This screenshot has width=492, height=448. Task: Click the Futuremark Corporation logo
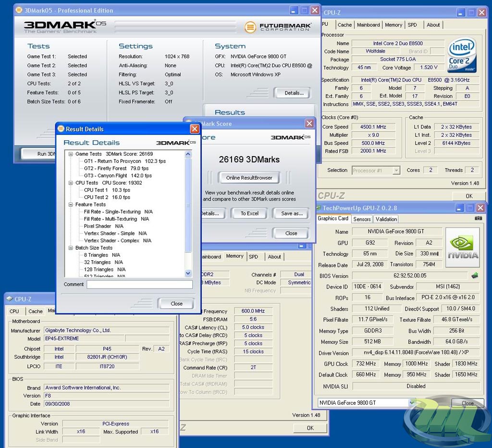[x=278, y=27]
